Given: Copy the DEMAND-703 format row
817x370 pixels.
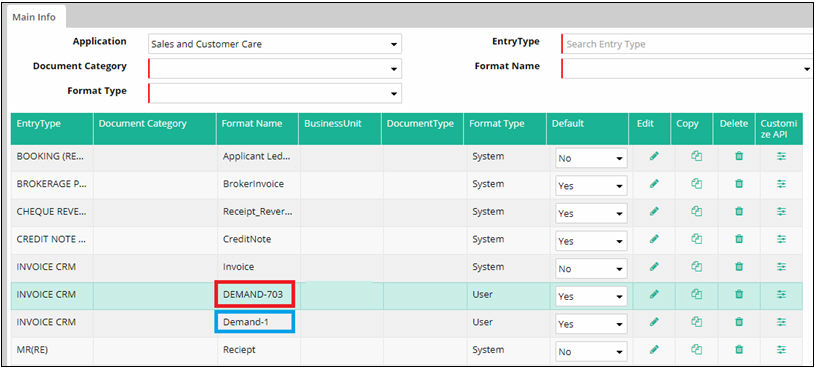Looking at the screenshot, I should pos(697,294).
